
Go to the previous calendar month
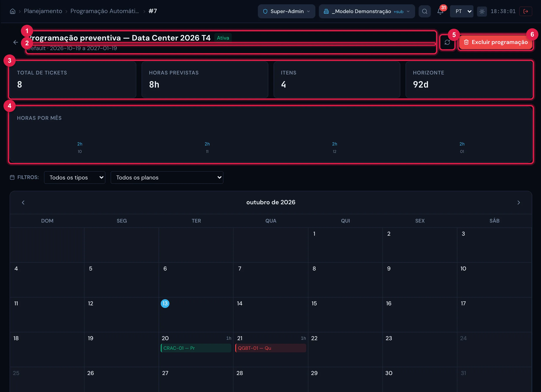coord(23,202)
